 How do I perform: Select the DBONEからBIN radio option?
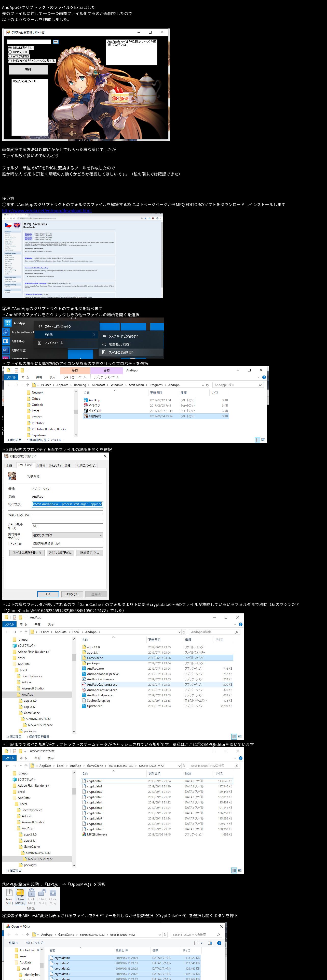21,48
